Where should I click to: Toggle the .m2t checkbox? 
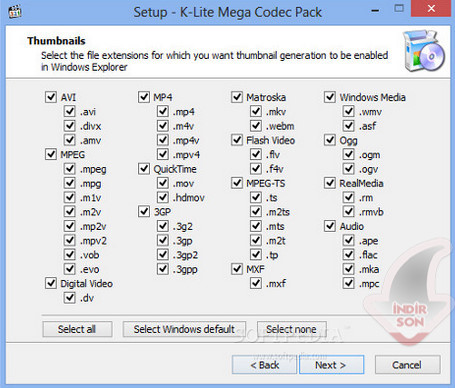[256, 241]
